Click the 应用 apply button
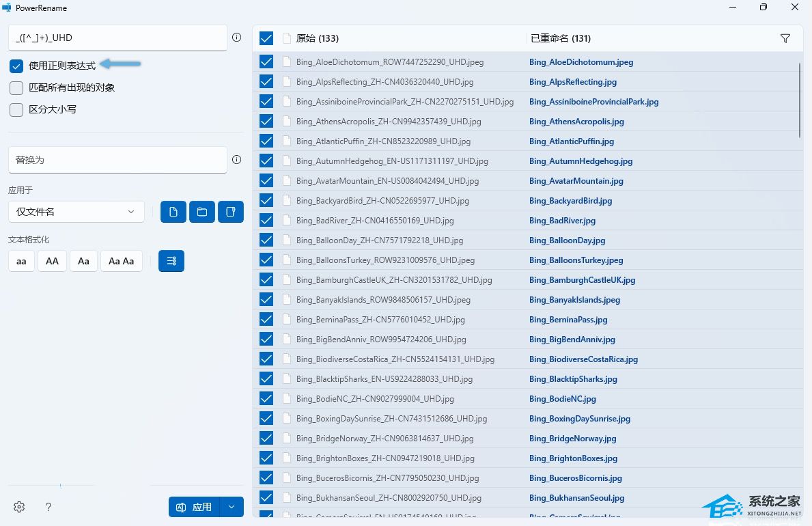 tap(194, 507)
